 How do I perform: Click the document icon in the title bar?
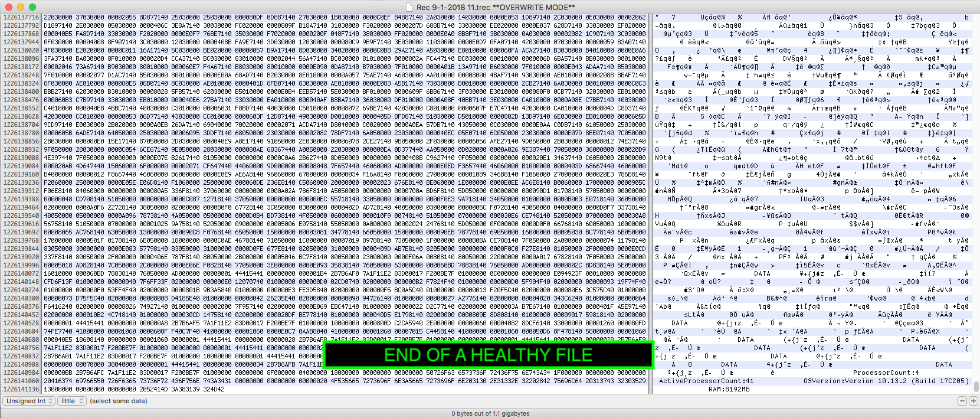(409, 7)
